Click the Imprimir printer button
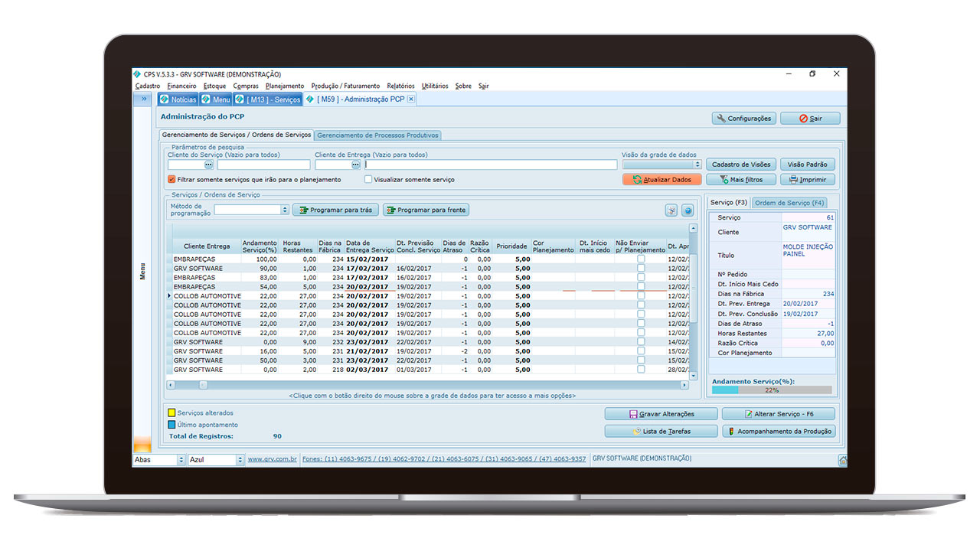The image size is (980, 551). point(807,180)
